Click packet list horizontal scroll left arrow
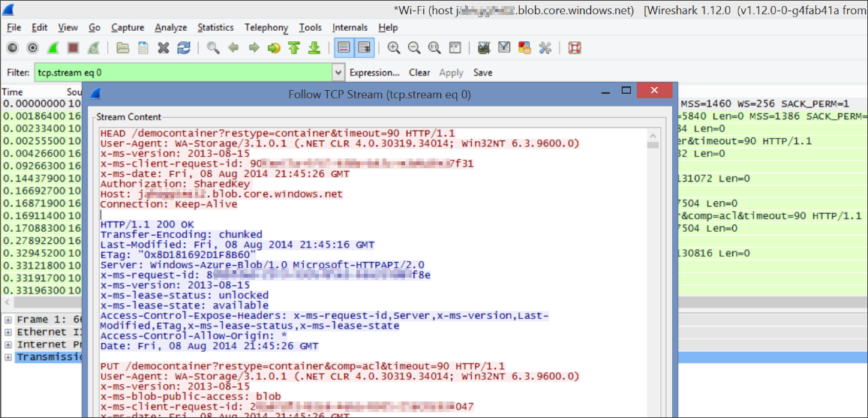This screenshot has height=418, width=868. (7, 303)
